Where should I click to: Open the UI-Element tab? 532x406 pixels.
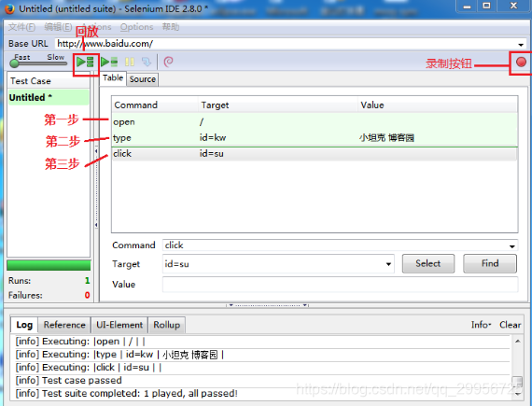pos(119,325)
